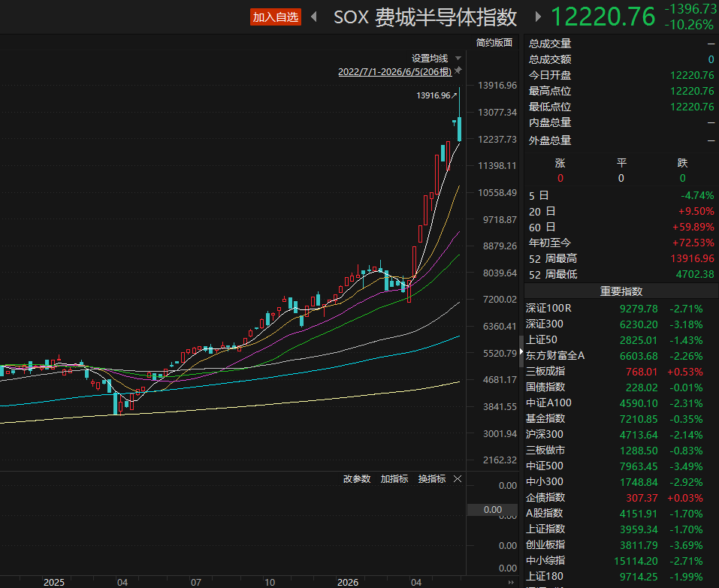Image resolution: width=719 pixels, height=588 pixels.
Task: Open date range 2022/7/1-2026/6/5 selector
Action: (x=394, y=71)
